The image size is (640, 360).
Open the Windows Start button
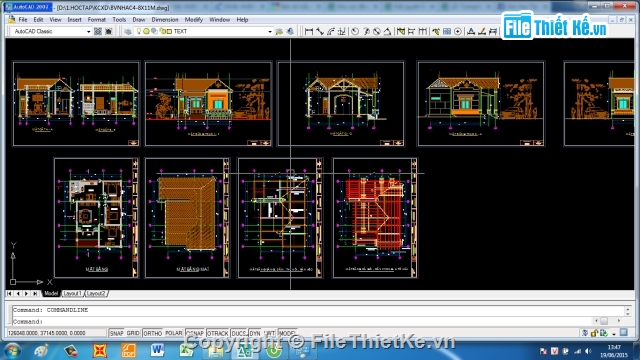(x=12, y=350)
